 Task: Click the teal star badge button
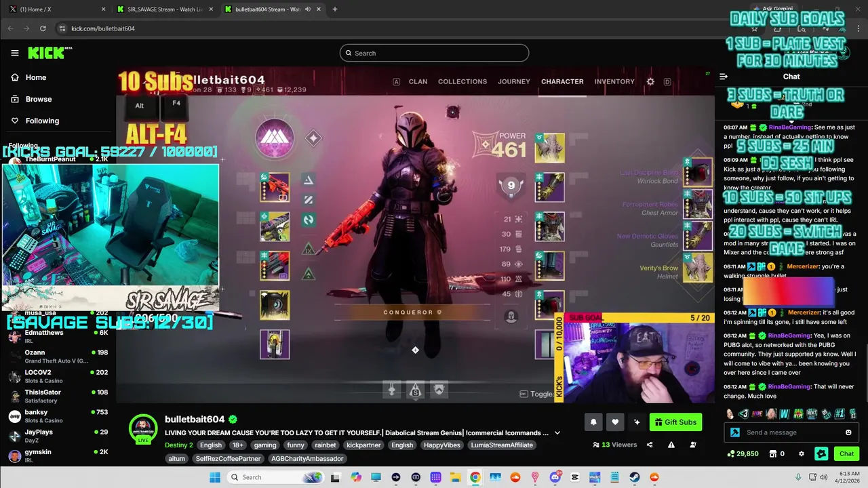[x=821, y=453]
